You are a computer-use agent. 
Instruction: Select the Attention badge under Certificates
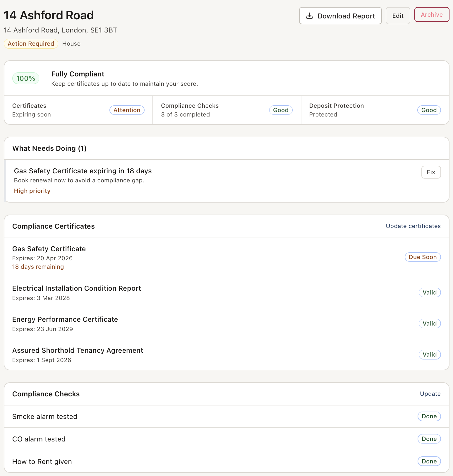127,110
